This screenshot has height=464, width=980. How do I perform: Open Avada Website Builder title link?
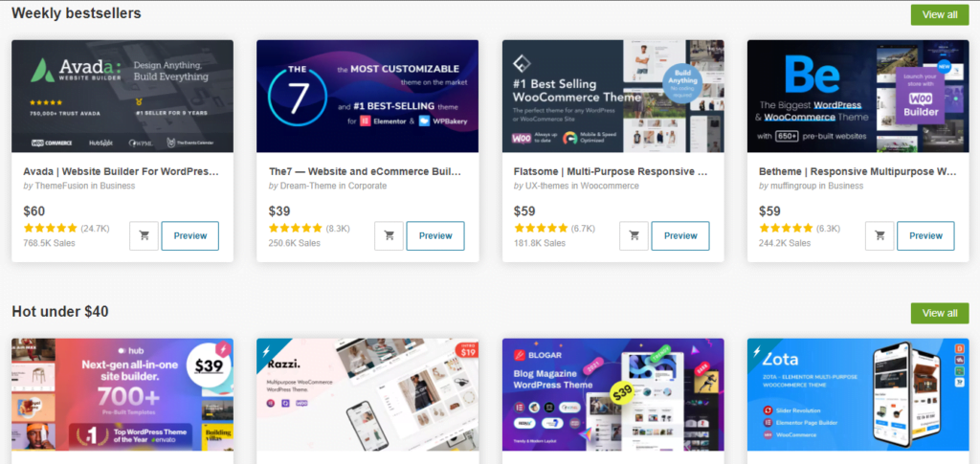pos(122,171)
